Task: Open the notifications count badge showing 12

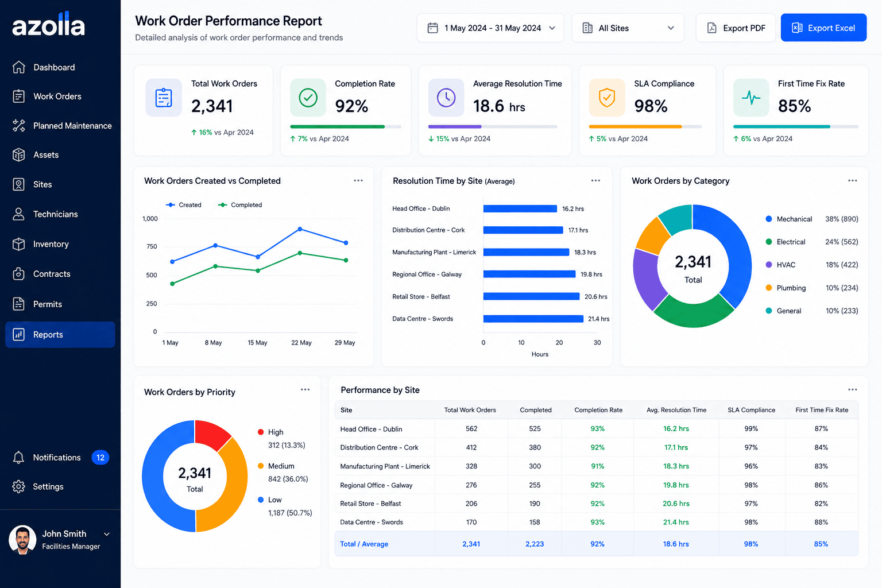Action: (x=100, y=458)
